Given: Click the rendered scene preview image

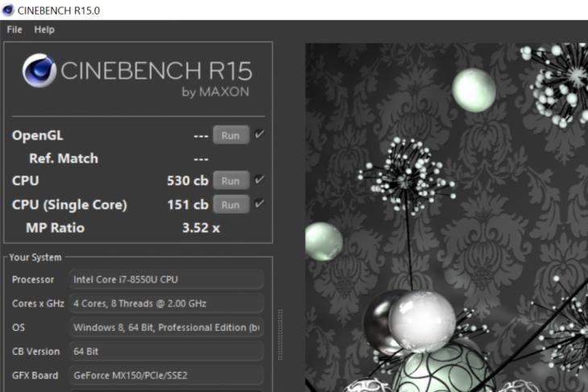Looking at the screenshot, I should (446, 217).
